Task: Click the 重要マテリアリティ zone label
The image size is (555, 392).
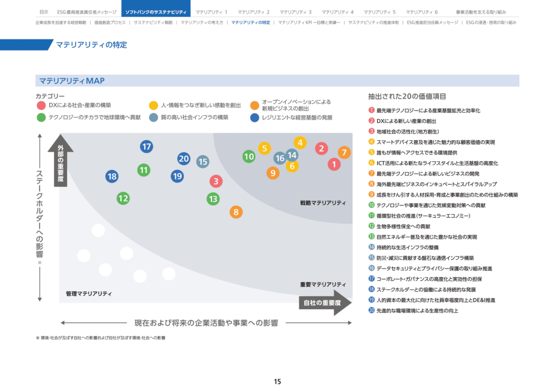Action: [x=323, y=285]
